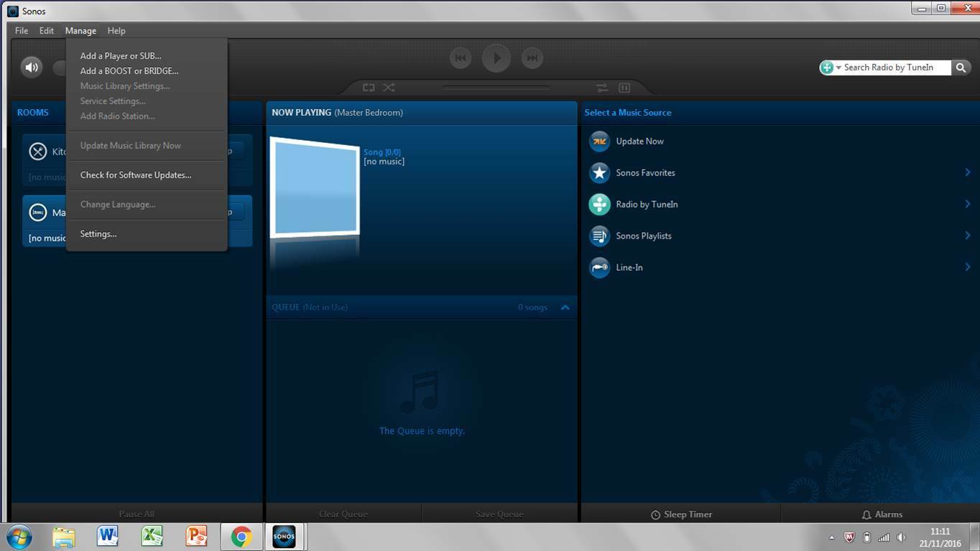
Task: Open the equalizer icon
Action: coord(624,88)
